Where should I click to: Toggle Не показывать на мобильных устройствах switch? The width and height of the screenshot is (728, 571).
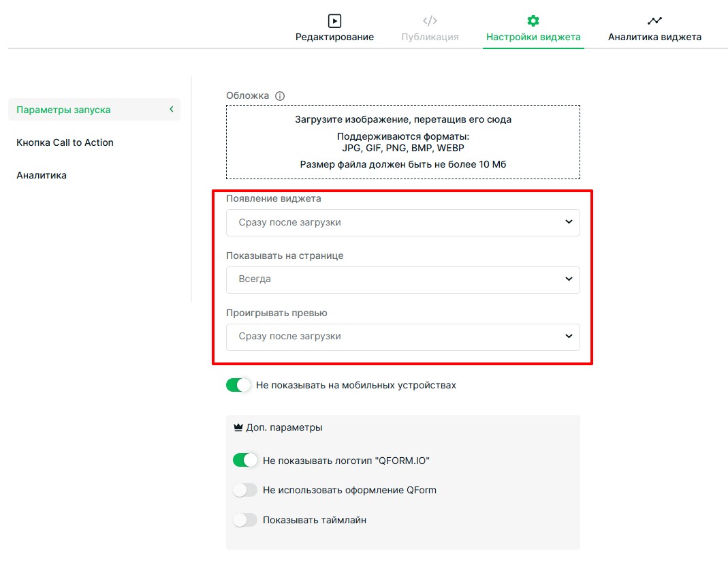238,385
